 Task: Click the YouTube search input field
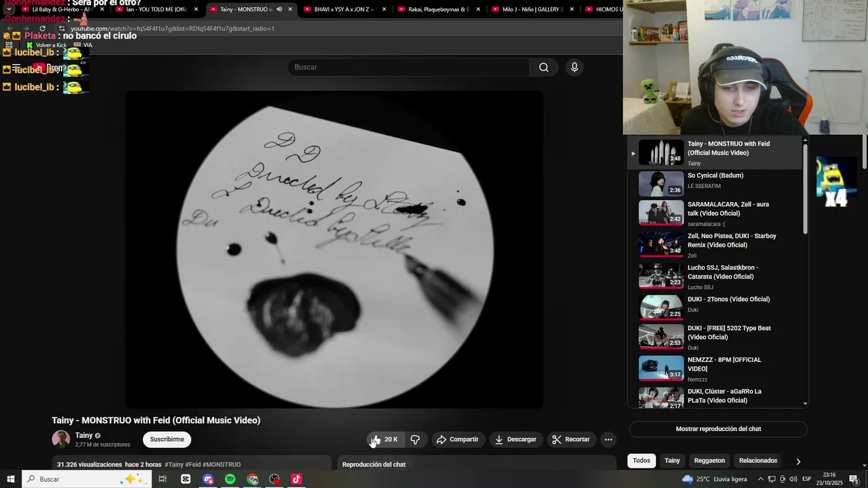409,67
